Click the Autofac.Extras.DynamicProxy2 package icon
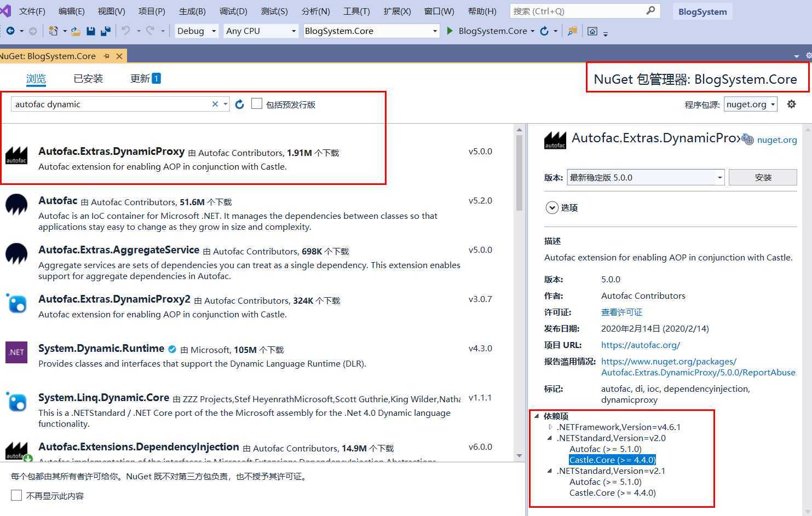812x516 pixels. (16, 304)
